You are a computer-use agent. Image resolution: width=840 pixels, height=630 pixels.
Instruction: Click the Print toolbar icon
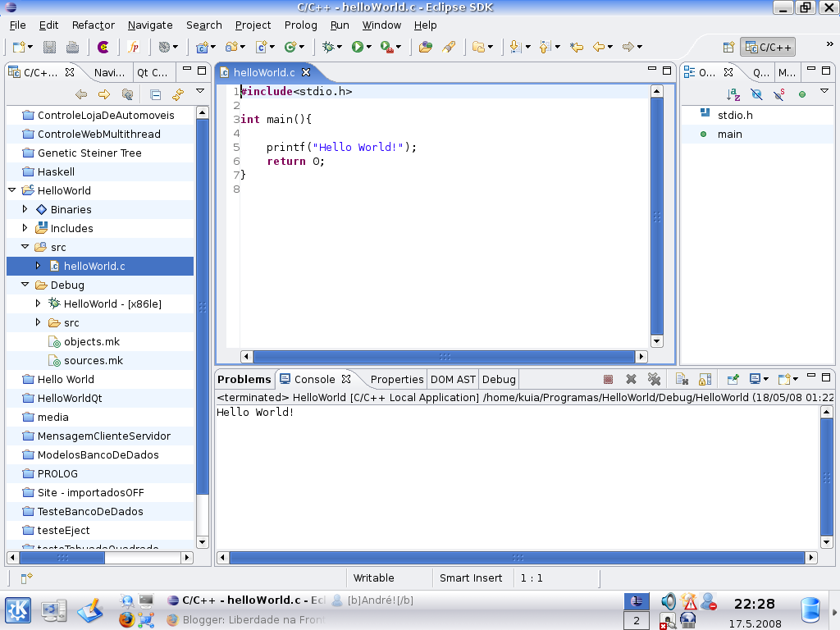pyautogui.click(x=72, y=47)
